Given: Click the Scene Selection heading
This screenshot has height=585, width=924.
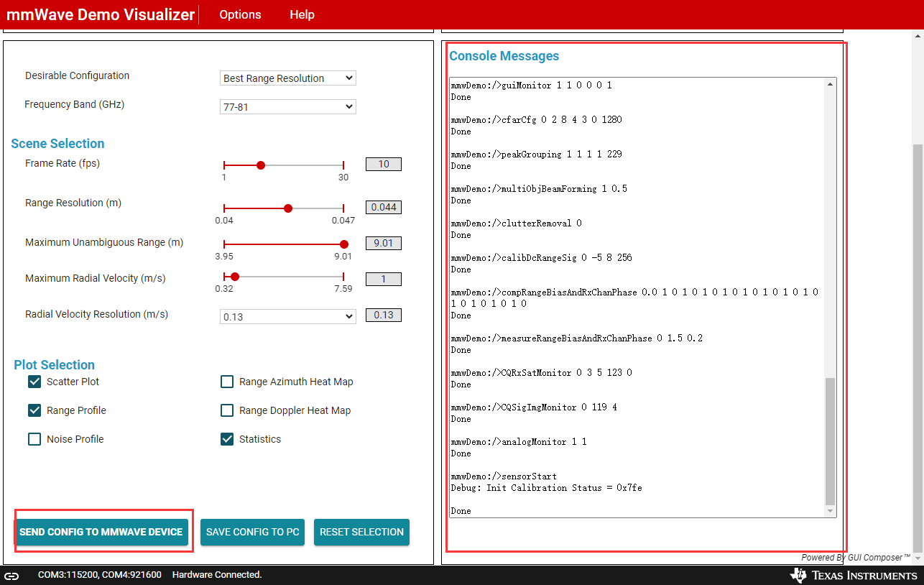Looking at the screenshot, I should [x=57, y=144].
